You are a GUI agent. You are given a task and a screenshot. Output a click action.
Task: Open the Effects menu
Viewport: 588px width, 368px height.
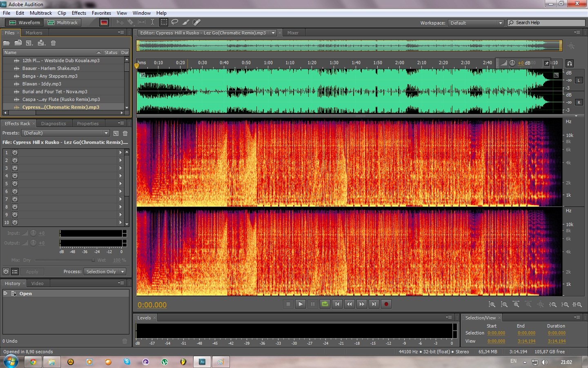[79, 13]
